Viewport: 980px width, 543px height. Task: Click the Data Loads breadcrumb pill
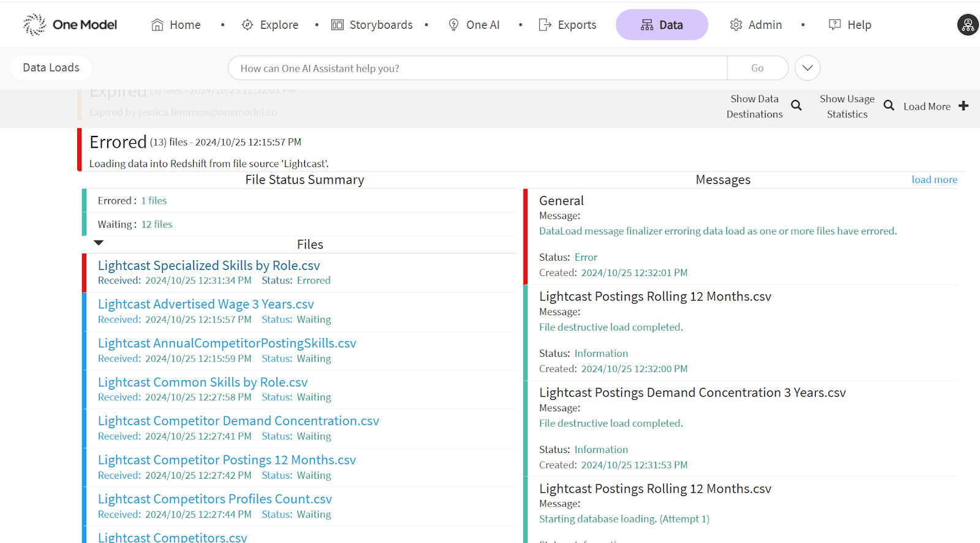[51, 67]
